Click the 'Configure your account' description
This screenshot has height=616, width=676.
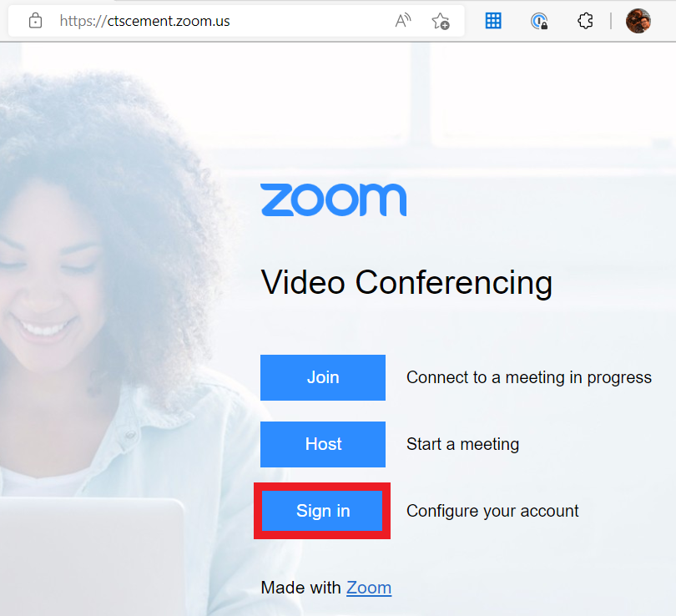tap(492, 511)
